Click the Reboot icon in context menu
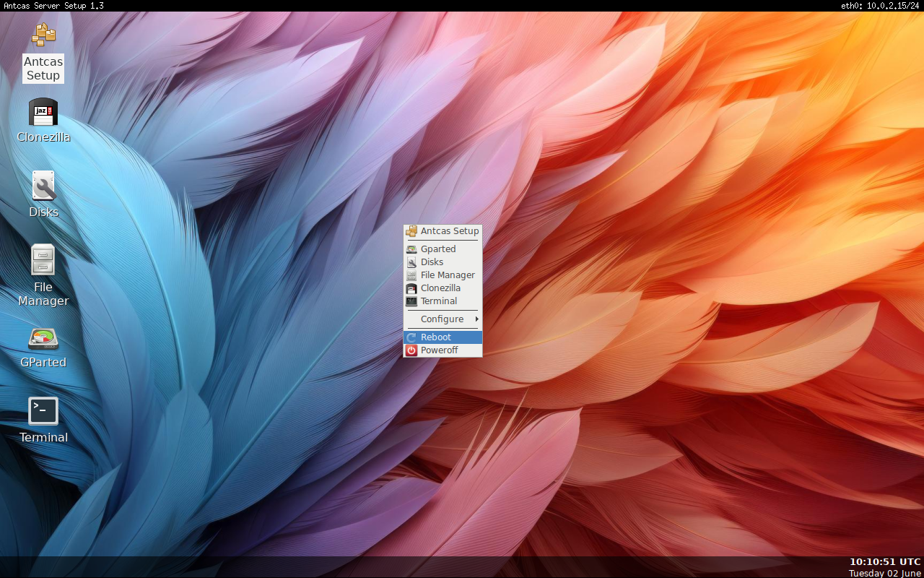The width and height of the screenshot is (924, 578). coord(411,337)
